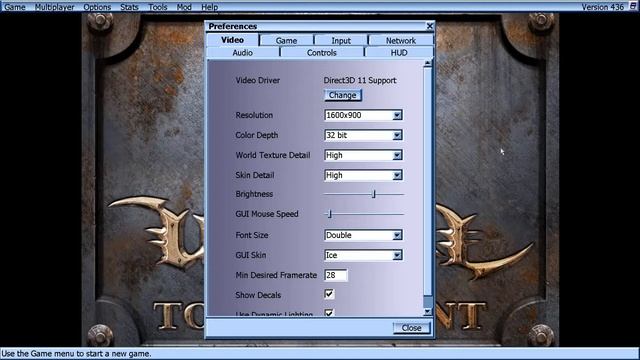Switch to the Audio tab

pyautogui.click(x=242, y=53)
